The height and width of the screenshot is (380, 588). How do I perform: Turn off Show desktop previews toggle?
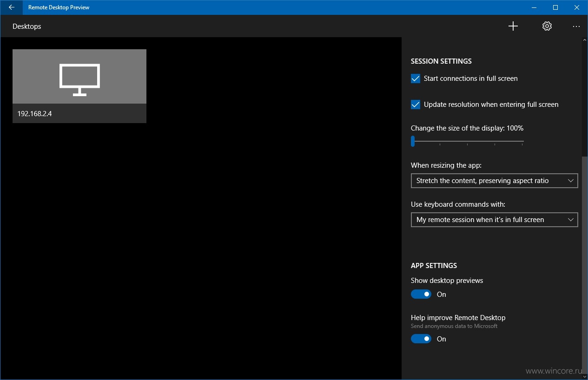421,294
